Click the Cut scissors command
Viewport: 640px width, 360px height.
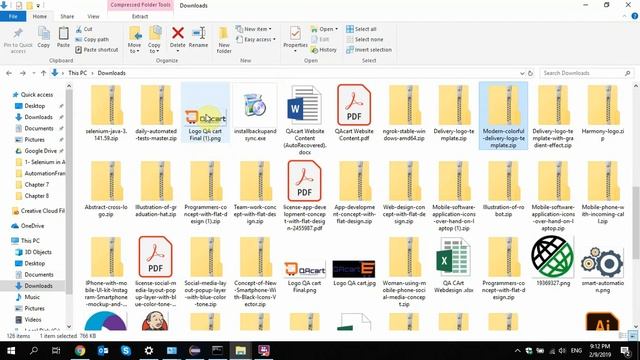[x=84, y=29]
